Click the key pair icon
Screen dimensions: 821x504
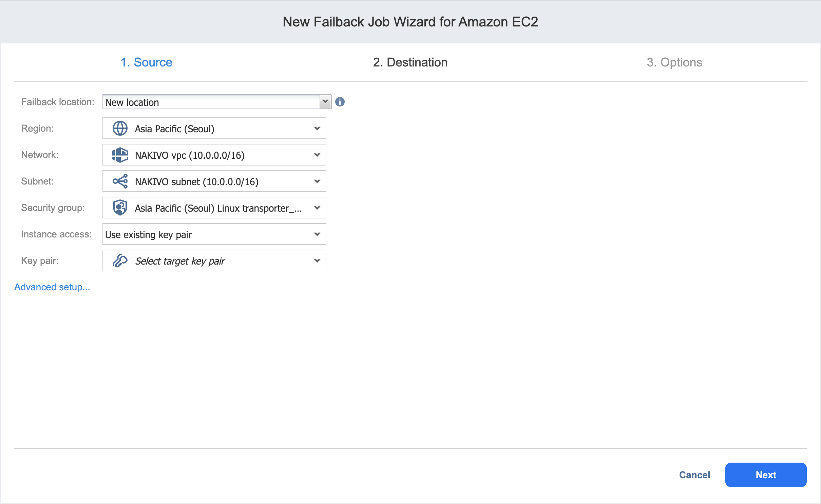[120, 261]
